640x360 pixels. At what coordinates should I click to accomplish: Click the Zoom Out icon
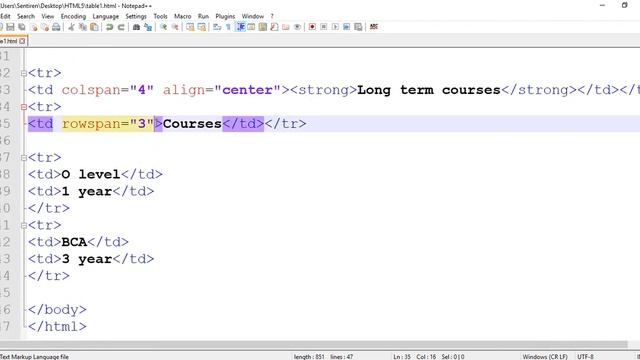click(175, 27)
